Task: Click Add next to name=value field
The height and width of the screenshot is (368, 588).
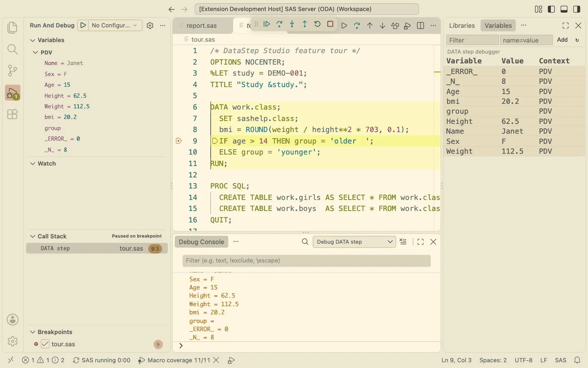Action: (562, 40)
